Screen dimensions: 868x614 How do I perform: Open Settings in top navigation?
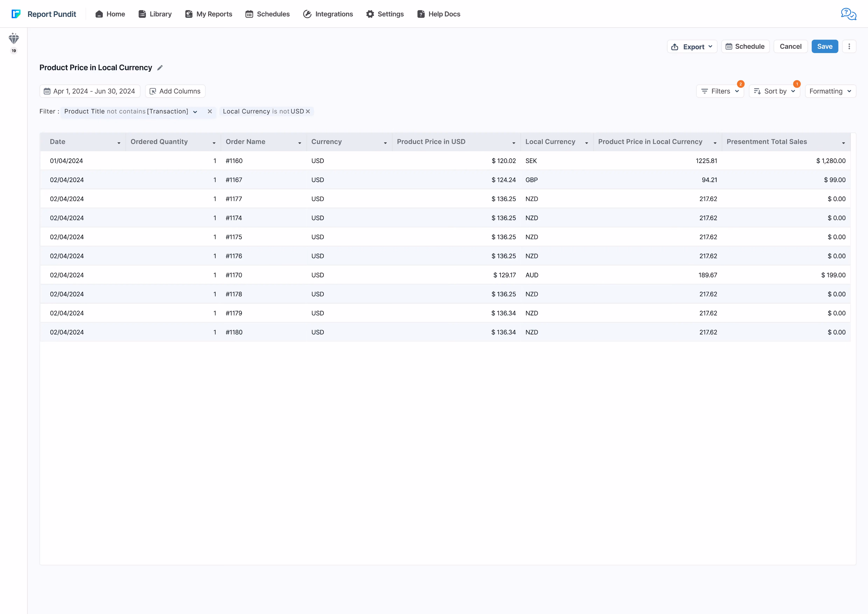tap(385, 14)
